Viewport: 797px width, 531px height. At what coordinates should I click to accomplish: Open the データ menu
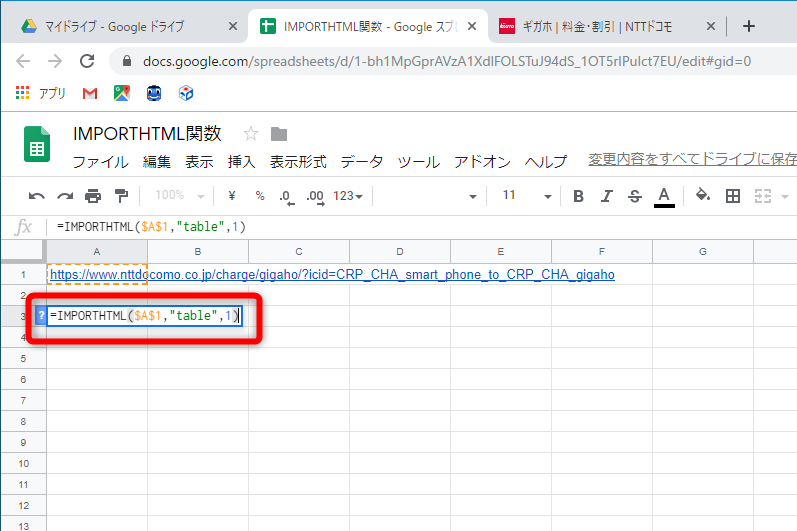(361, 162)
